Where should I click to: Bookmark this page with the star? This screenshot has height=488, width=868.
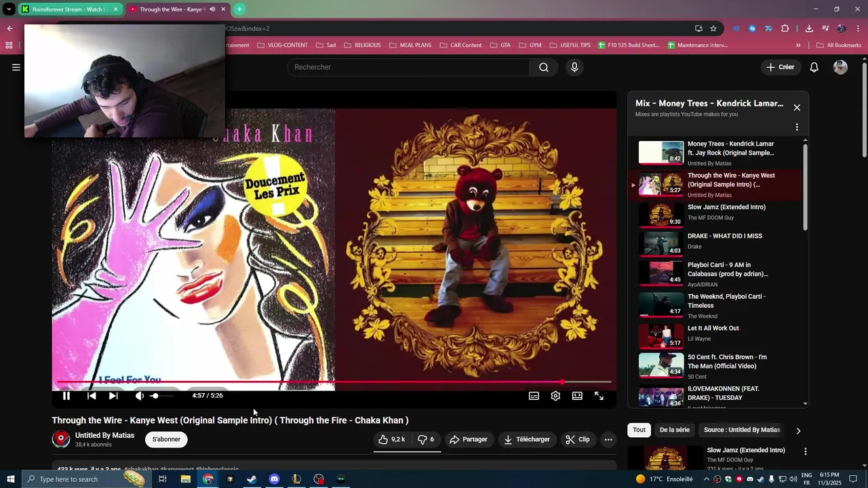point(713,28)
